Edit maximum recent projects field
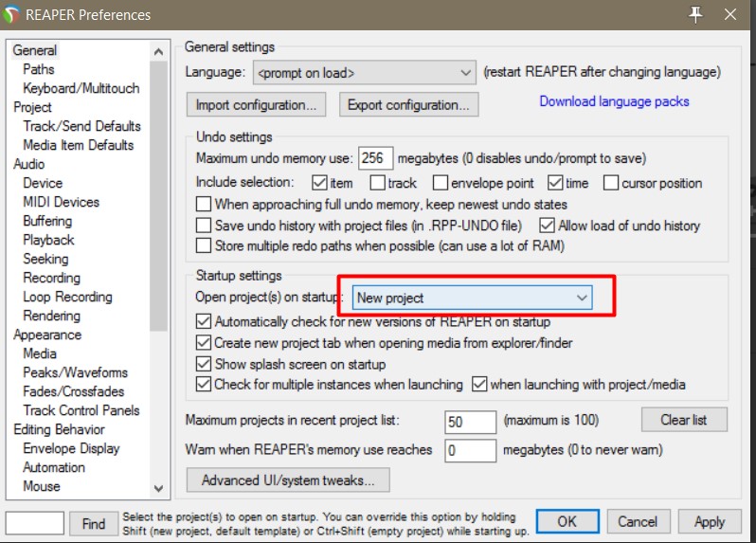This screenshot has height=543, width=756. [x=470, y=422]
